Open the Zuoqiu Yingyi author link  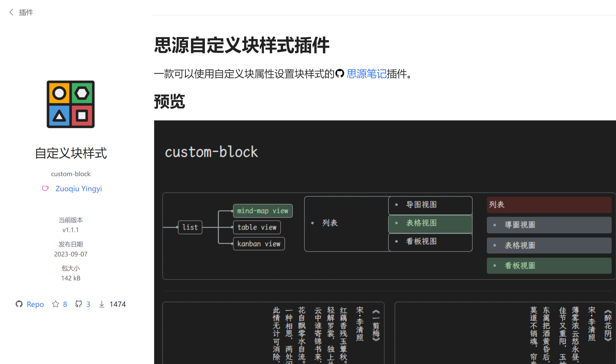[x=79, y=189]
